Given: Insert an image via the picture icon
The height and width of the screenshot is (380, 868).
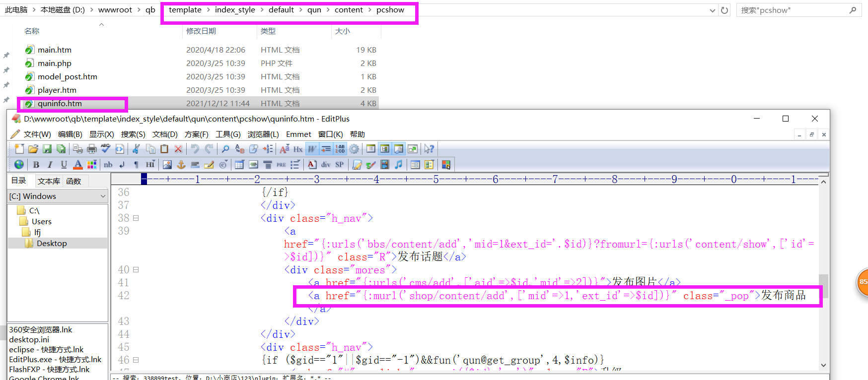Looking at the screenshot, I should pyautogui.click(x=167, y=165).
